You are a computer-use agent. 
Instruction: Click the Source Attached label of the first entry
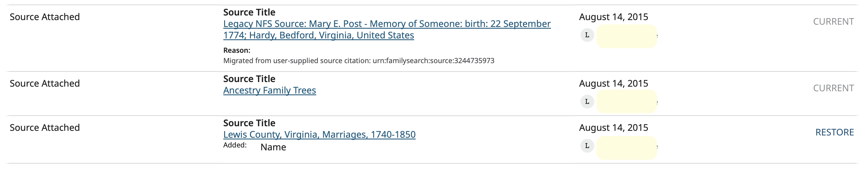[45, 17]
